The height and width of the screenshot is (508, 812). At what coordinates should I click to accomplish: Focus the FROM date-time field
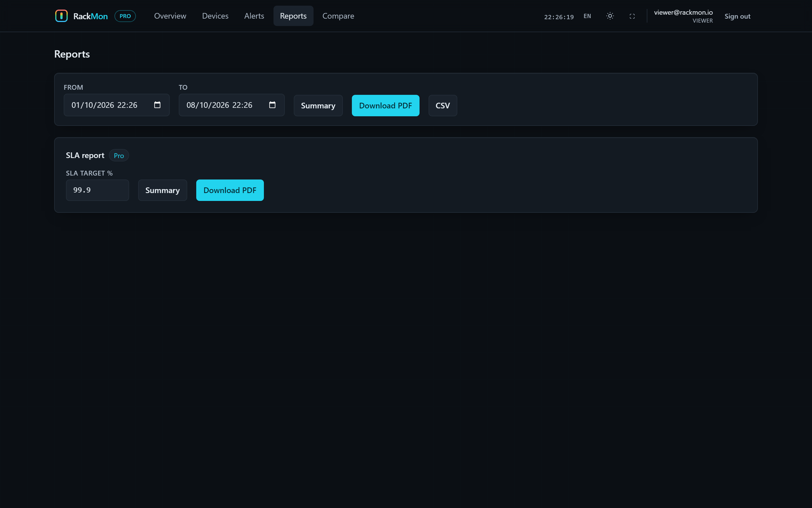[116, 105]
